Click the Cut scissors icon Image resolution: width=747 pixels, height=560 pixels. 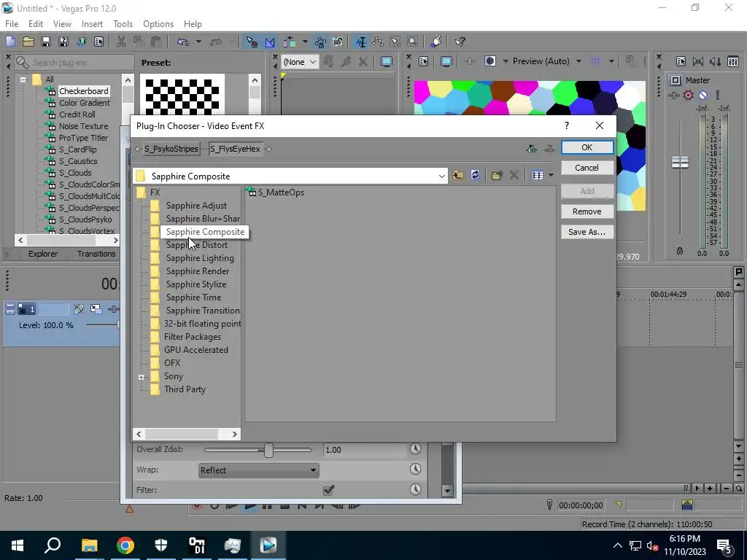[x=121, y=42]
